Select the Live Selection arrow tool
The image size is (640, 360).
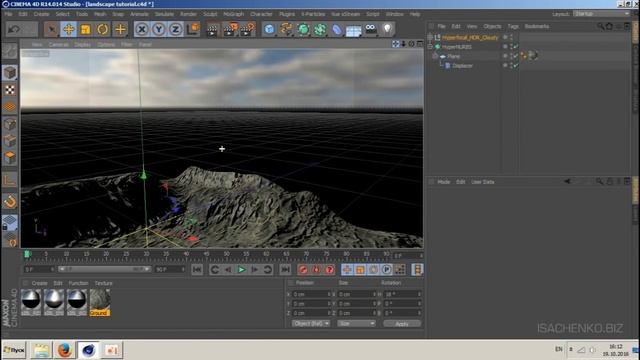(51, 29)
